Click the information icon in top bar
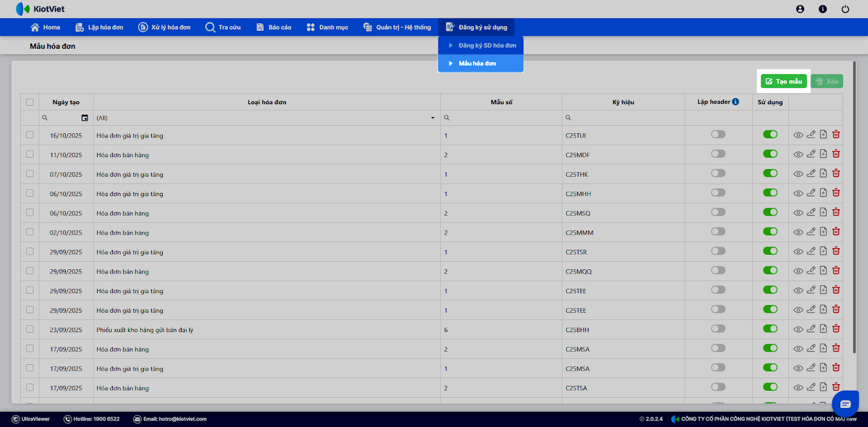The width and height of the screenshot is (868, 427). click(x=823, y=9)
